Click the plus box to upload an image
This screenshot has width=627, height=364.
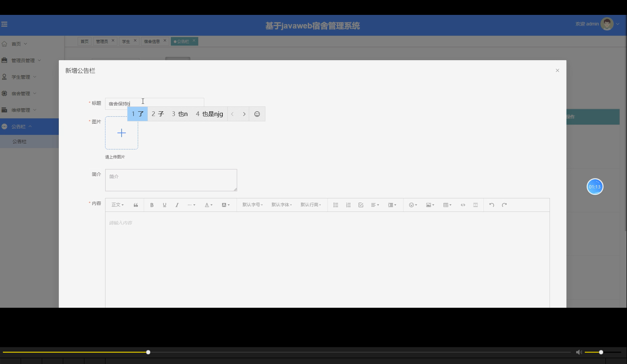121,133
